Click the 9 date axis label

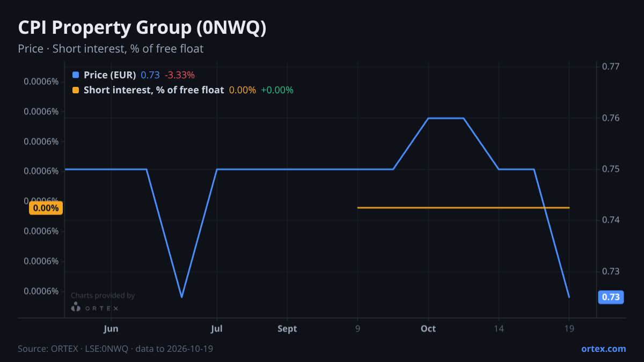(x=357, y=329)
